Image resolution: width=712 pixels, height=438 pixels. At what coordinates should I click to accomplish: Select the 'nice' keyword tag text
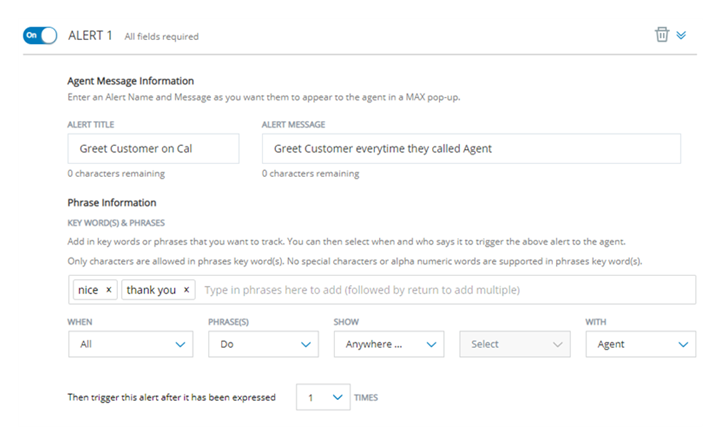click(88, 290)
